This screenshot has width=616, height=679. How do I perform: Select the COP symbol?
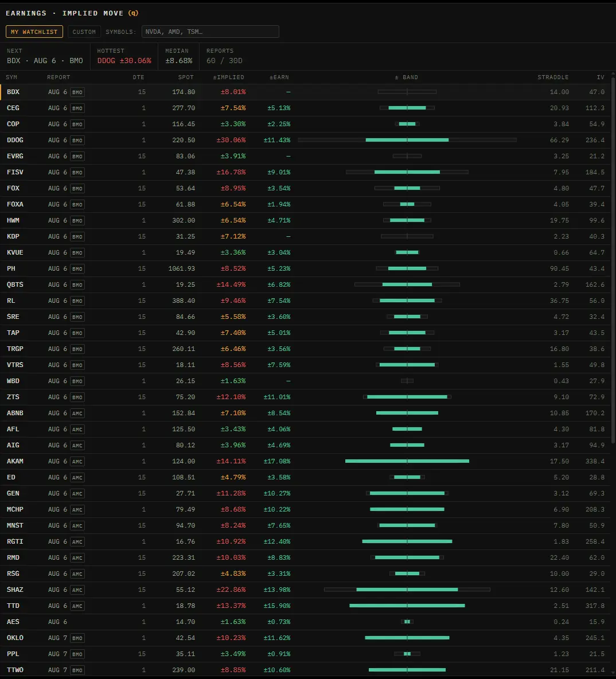point(13,124)
